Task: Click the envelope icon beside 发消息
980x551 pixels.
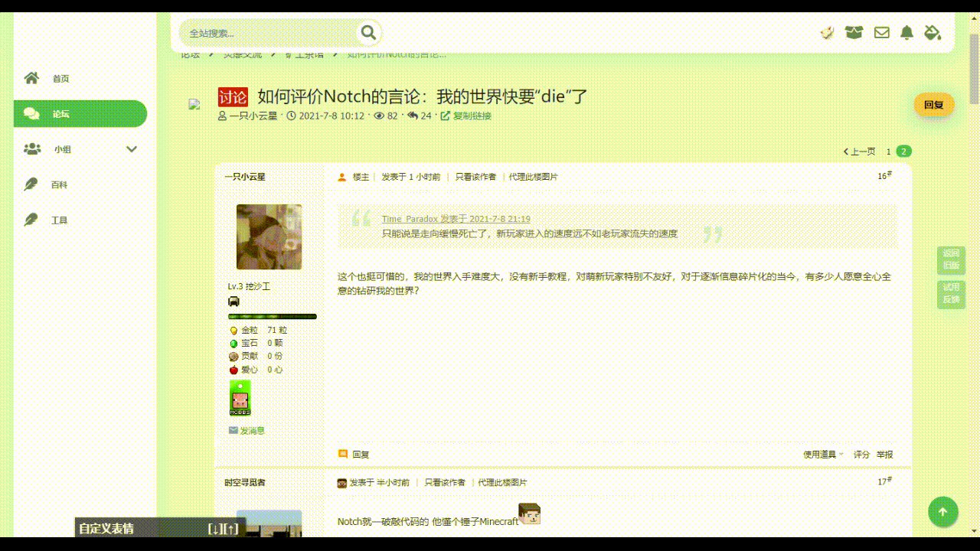Action: (x=233, y=430)
